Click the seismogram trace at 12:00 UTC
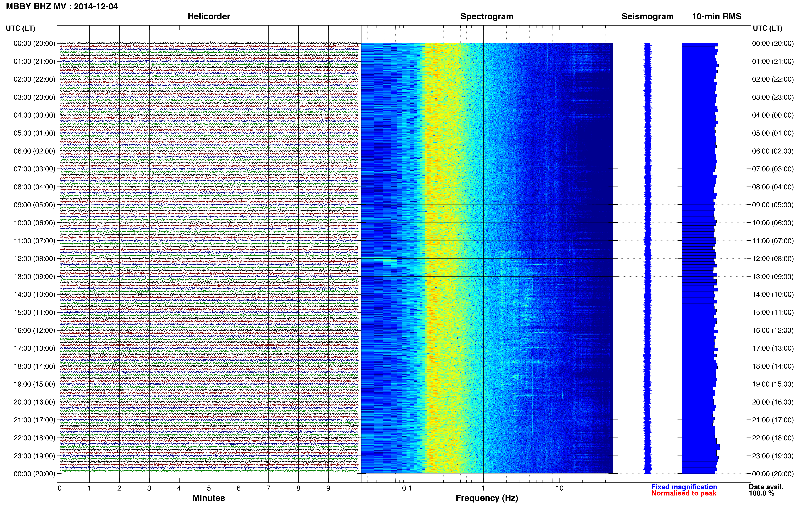812x508 pixels. 648,258
